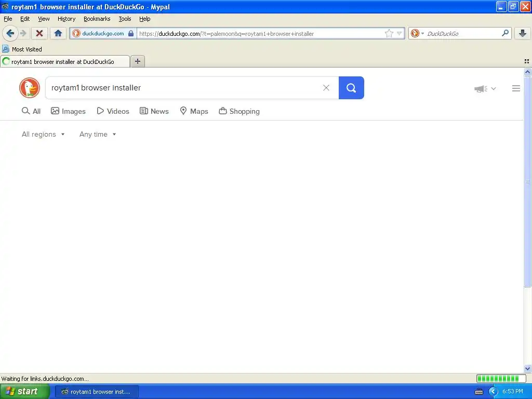This screenshot has height=399, width=532.
Task: Click the green page loading progress bar
Action: (x=501, y=379)
